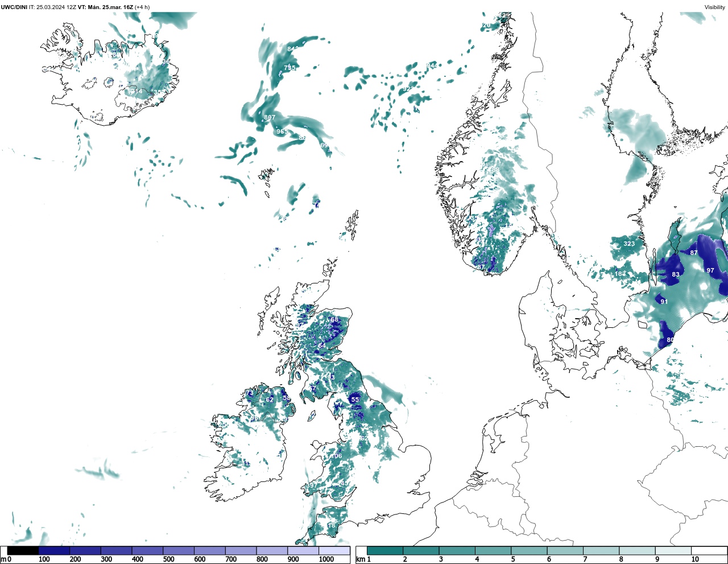Select the 5–6 km legend swatch
Image resolution: width=728 pixels, height=564 pixels.
(529, 550)
